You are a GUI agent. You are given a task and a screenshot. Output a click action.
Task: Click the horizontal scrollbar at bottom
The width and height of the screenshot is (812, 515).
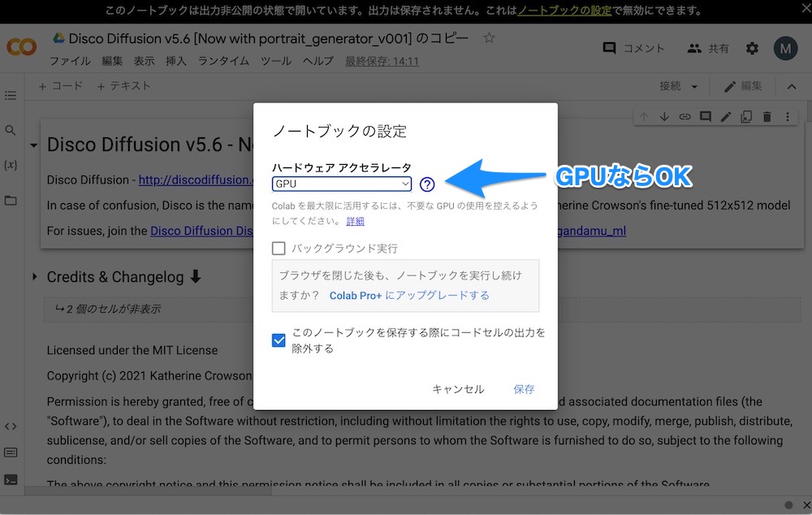coord(148,490)
